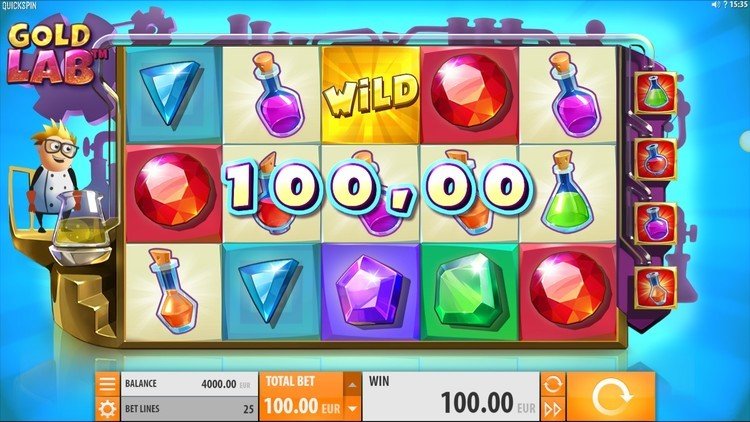The image size is (750, 422).
Task: Open help with the question mark icon
Action: click(725, 4)
